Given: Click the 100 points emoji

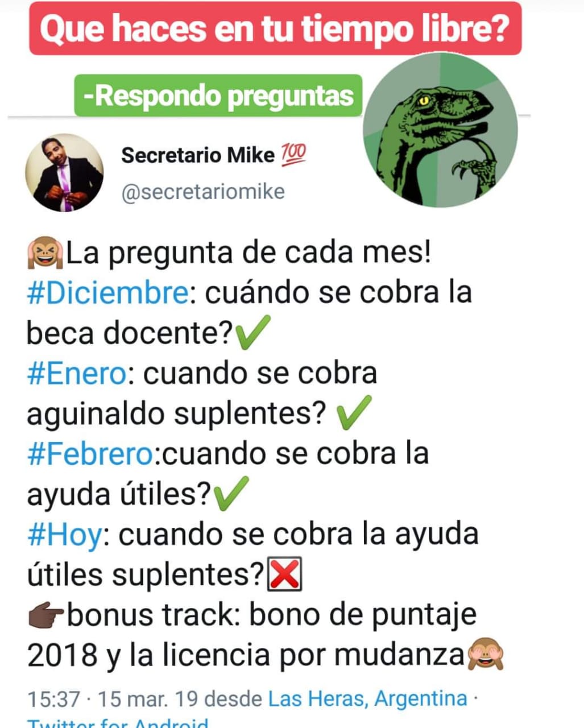Looking at the screenshot, I should pyautogui.click(x=293, y=154).
